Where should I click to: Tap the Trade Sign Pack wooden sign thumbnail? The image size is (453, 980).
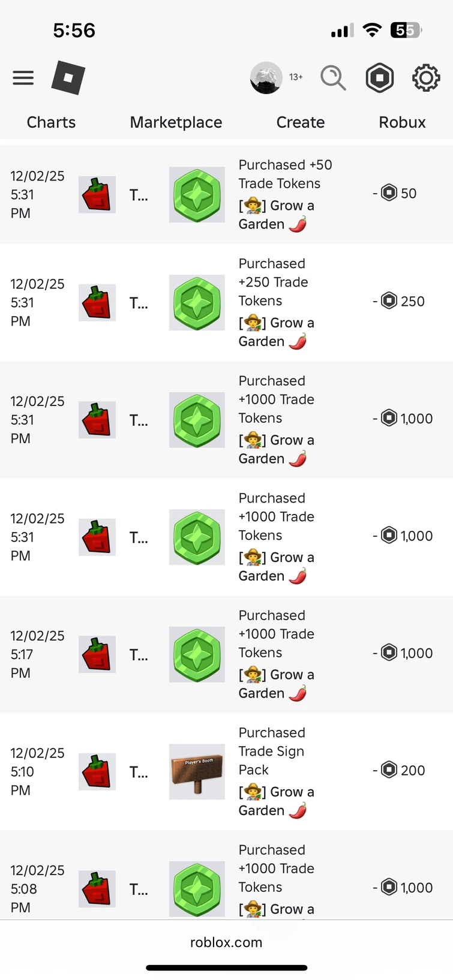[x=197, y=772]
